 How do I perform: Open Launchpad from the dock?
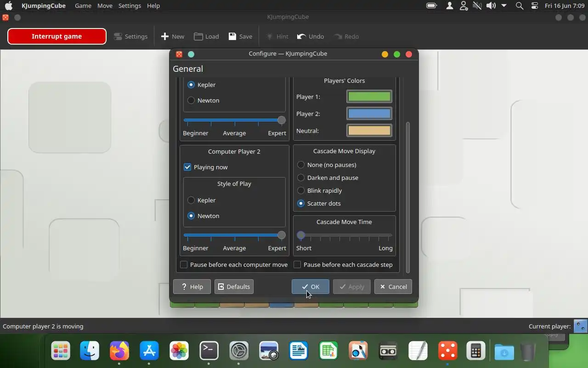[x=61, y=351]
